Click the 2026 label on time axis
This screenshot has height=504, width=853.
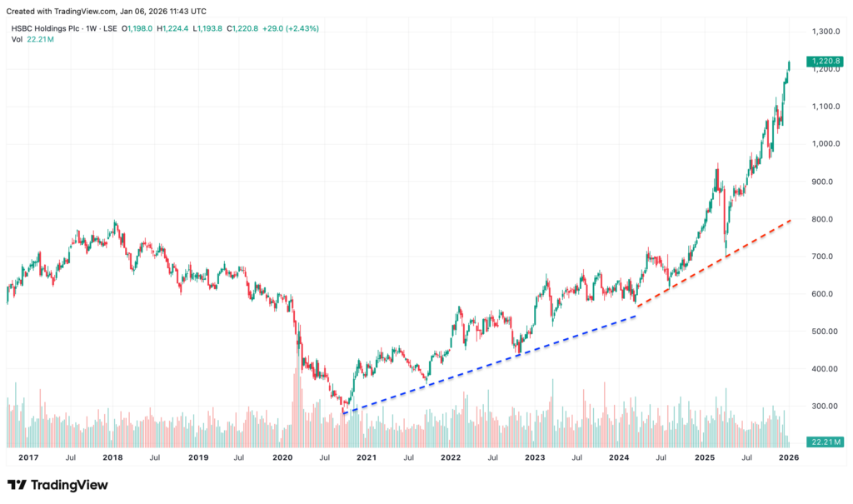[789, 457]
